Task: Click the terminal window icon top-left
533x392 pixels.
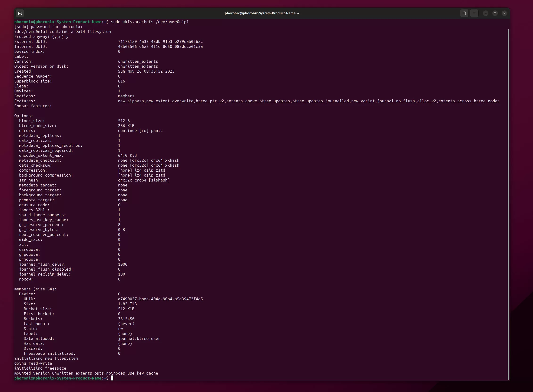Action: (20, 13)
